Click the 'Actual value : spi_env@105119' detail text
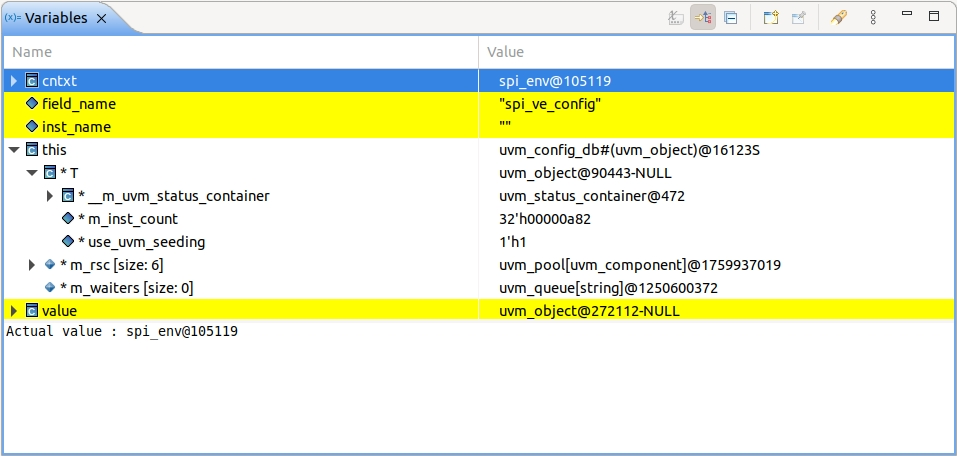Screen dimensions: 957x456 coord(122,331)
